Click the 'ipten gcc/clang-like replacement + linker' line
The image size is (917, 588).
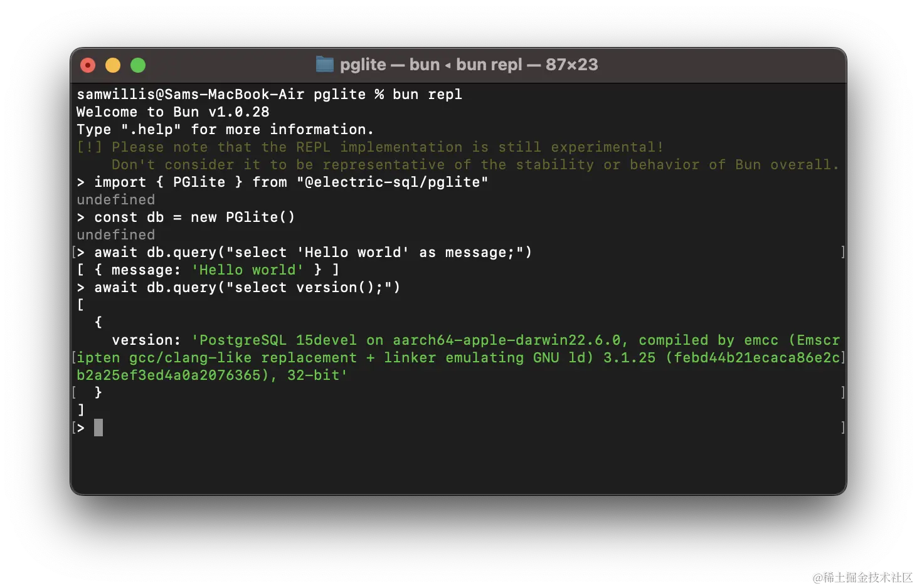coord(458,358)
